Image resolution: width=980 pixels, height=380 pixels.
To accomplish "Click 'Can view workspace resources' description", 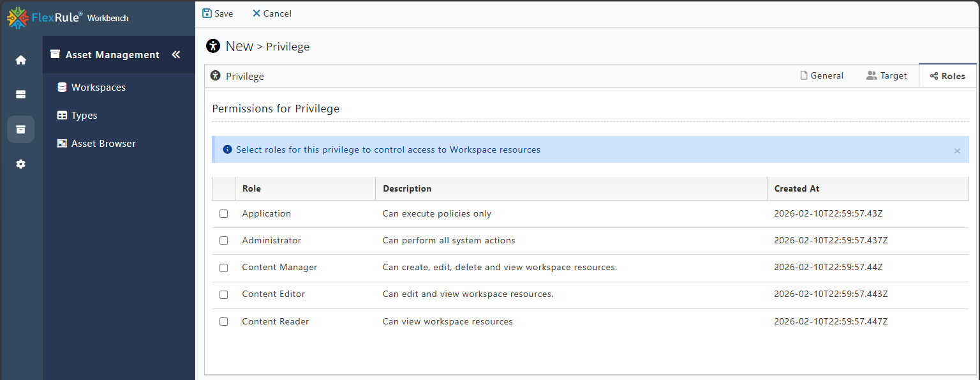I will tap(448, 321).
